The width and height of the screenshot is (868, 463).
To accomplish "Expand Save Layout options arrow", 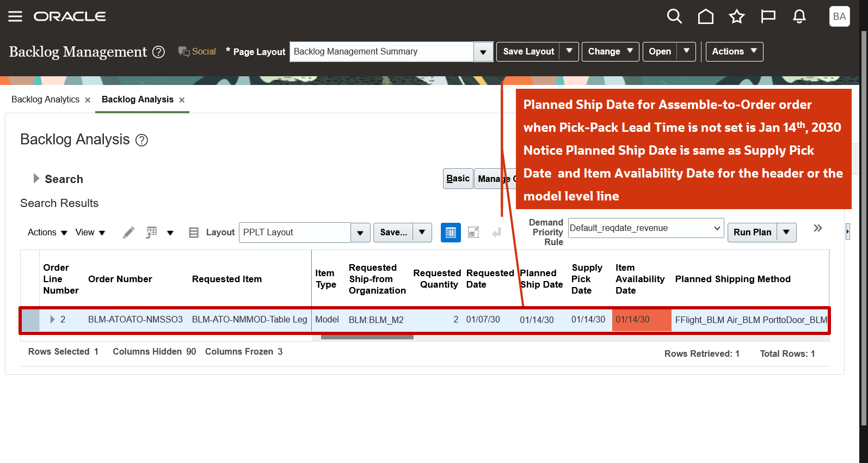I will click(569, 51).
